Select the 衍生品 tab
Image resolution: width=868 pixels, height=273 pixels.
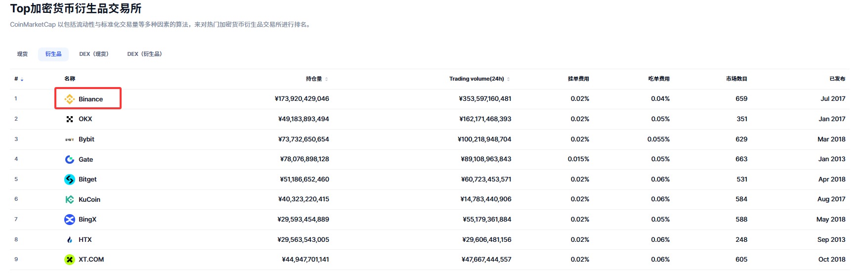point(53,54)
